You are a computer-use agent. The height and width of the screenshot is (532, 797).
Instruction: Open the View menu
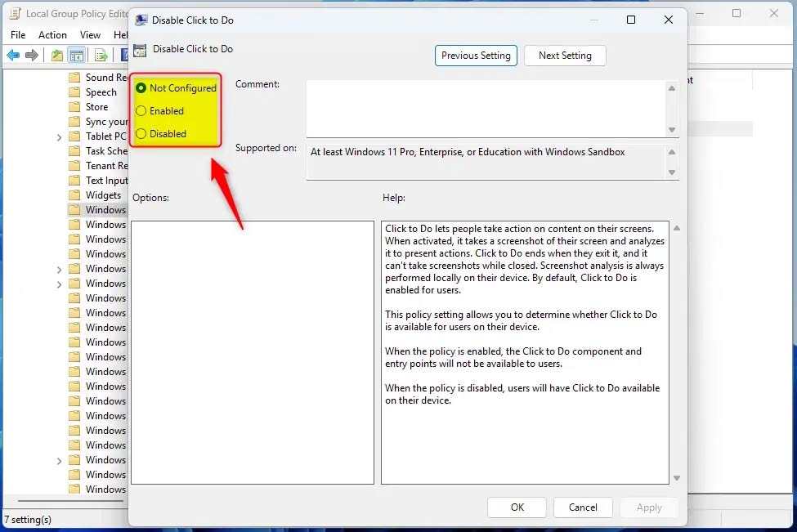(x=90, y=34)
